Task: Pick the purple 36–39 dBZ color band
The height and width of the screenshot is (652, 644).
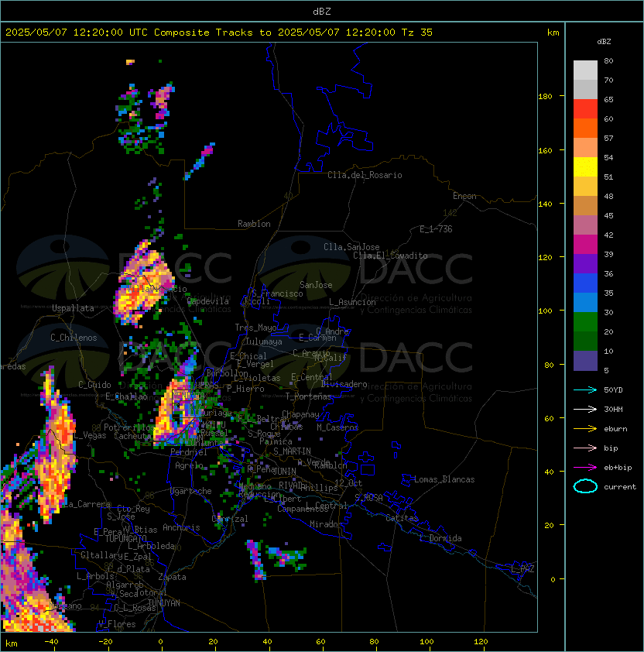Action: tap(585, 264)
